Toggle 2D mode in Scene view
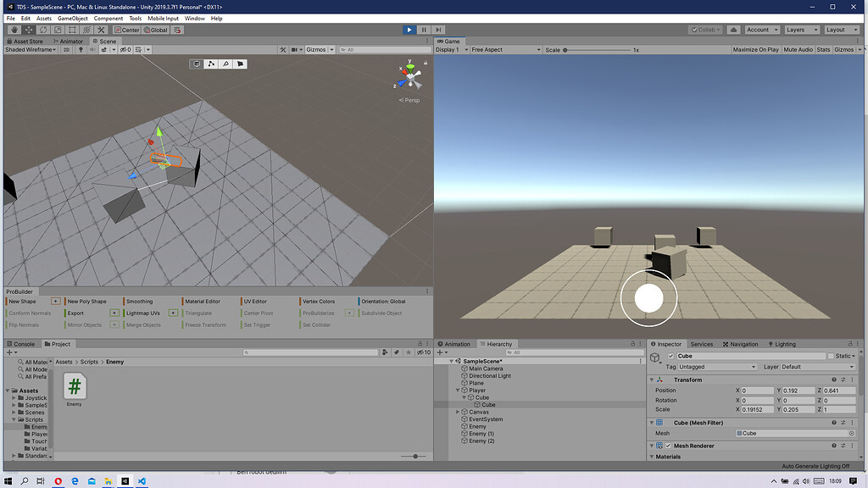The height and width of the screenshot is (488, 868). pyautogui.click(x=66, y=49)
